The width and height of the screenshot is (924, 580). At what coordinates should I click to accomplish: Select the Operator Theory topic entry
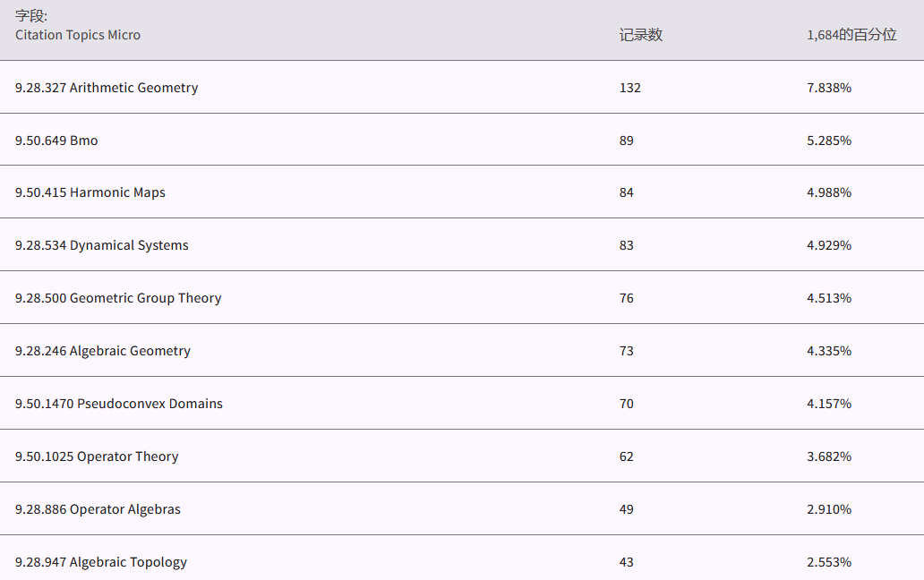tap(97, 456)
